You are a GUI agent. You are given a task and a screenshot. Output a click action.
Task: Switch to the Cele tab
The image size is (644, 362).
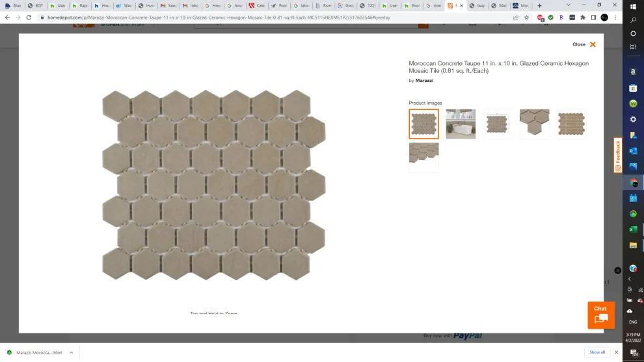(257, 6)
